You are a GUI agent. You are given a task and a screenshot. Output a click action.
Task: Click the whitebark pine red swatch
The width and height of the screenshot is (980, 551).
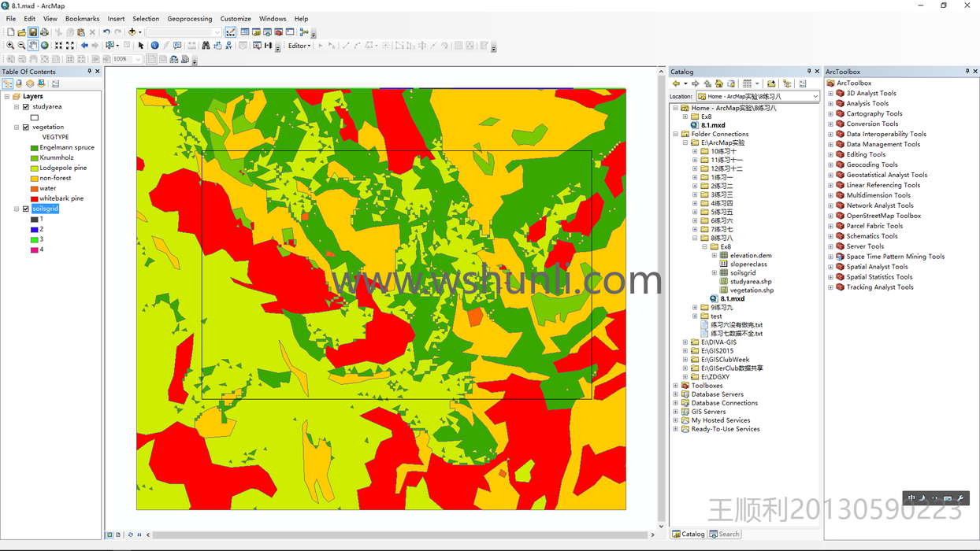[35, 199]
